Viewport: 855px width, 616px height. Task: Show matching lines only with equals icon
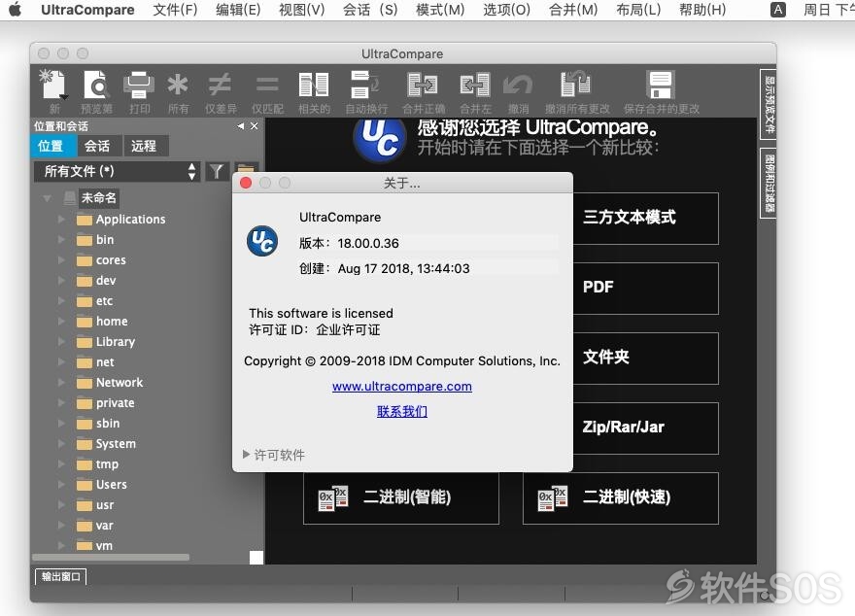pos(267,86)
